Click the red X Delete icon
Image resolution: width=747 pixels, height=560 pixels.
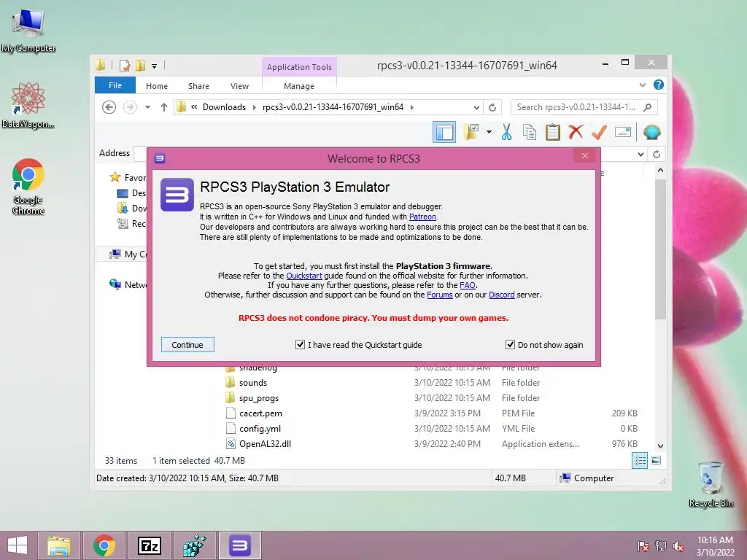(x=576, y=132)
